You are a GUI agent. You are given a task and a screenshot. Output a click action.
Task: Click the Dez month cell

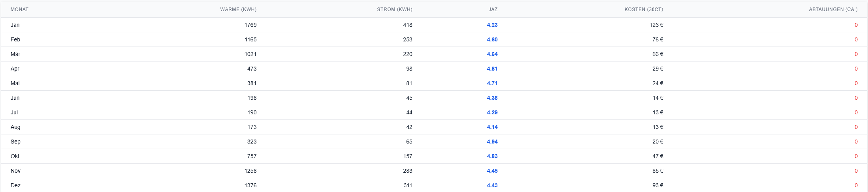[x=15, y=185]
